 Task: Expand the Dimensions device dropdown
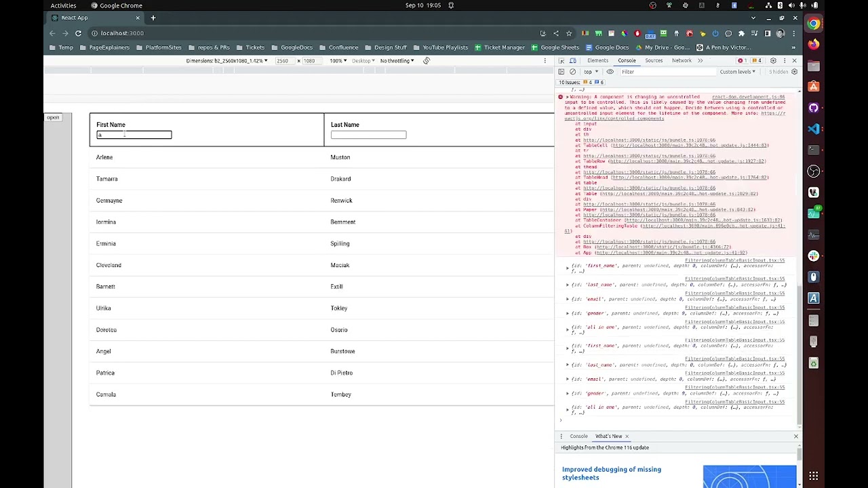(226, 60)
